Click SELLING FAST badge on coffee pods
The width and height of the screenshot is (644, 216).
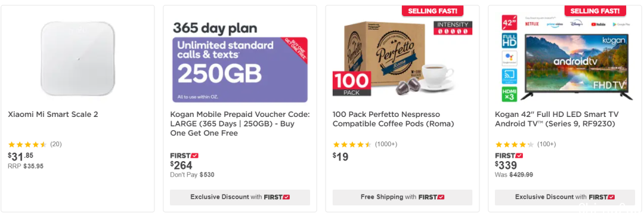coord(432,11)
